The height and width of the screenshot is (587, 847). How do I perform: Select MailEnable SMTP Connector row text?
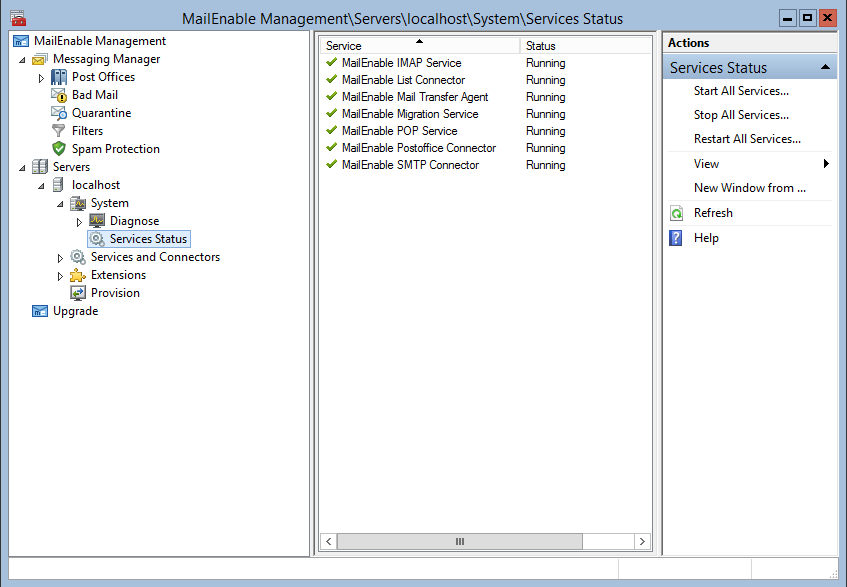[410, 165]
